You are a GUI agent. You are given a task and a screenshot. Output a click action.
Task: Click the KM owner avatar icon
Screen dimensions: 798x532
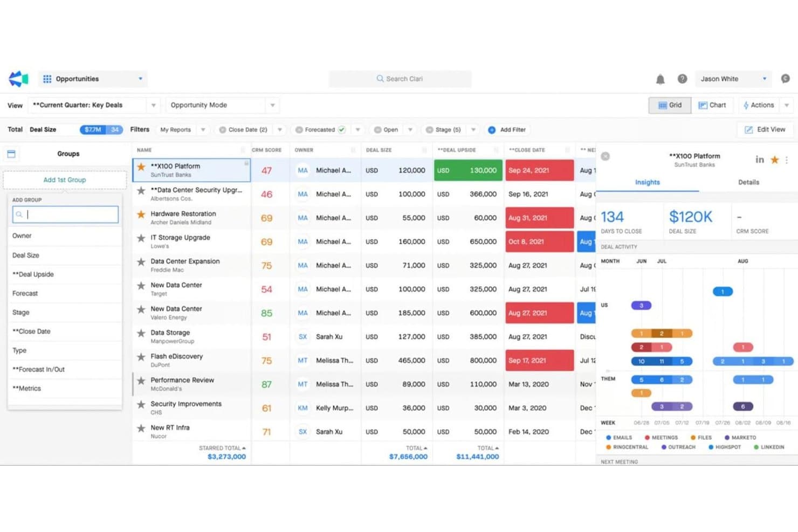(302, 408)
